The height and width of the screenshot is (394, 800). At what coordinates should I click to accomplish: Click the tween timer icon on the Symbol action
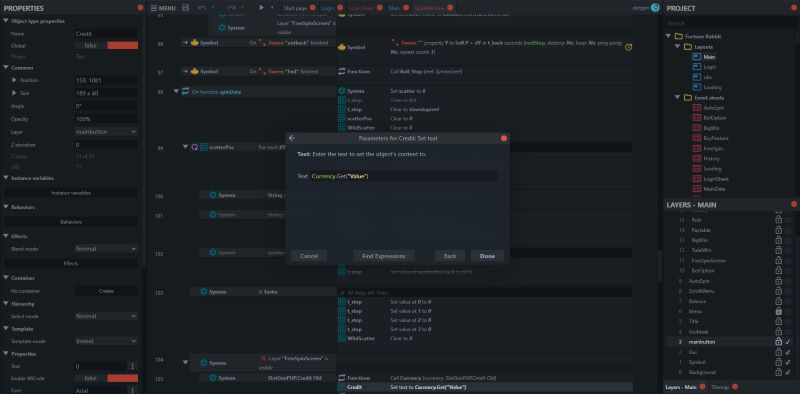629,47
